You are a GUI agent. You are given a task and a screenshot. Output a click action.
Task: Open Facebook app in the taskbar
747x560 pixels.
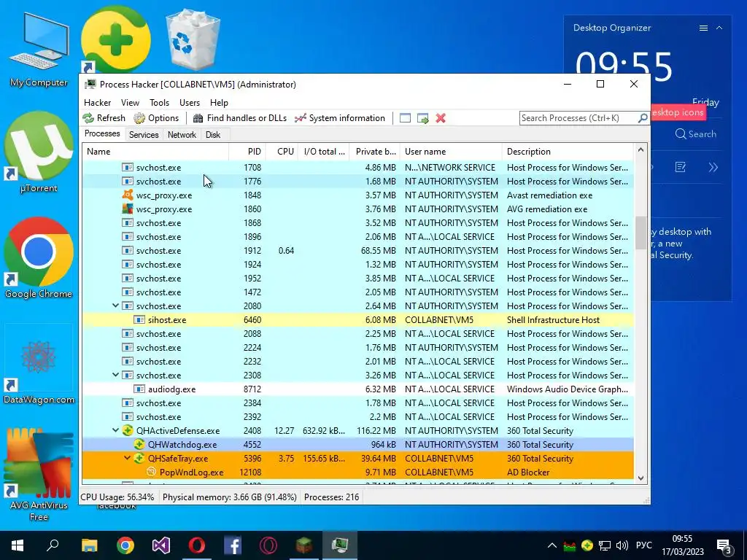(x=233, y=545)
